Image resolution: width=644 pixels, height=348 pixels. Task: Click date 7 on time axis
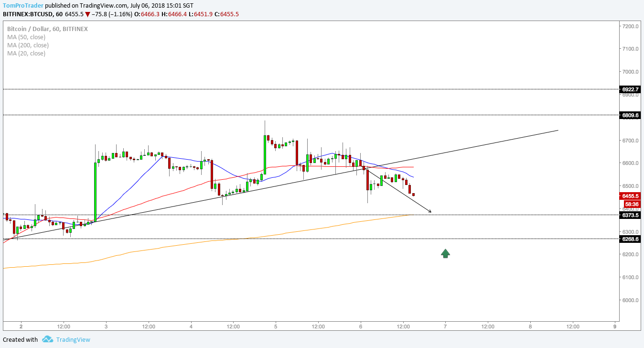pyautogui.click(x=445, y=327)
